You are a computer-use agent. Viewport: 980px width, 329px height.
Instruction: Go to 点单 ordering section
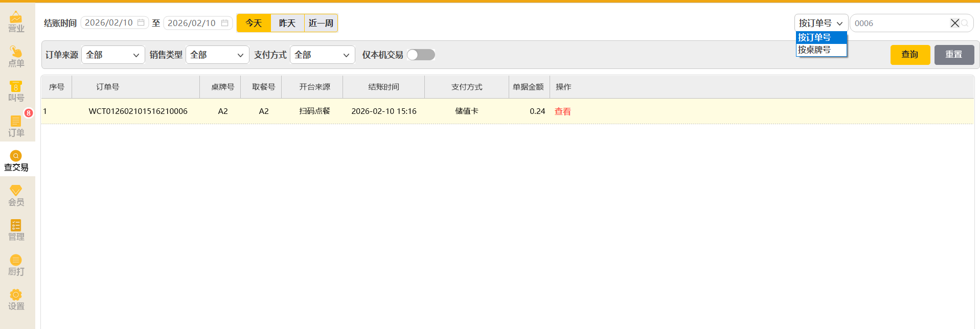16,57
